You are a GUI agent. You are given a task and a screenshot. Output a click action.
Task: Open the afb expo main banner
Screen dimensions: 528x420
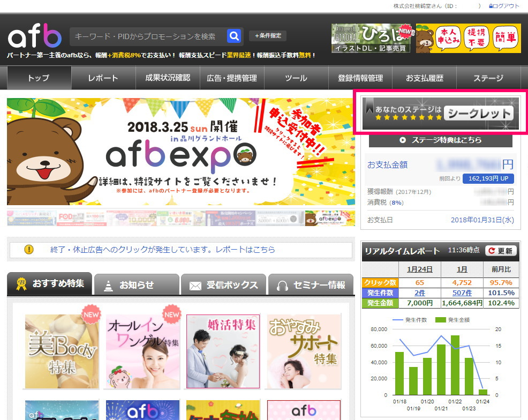[181, 152]
